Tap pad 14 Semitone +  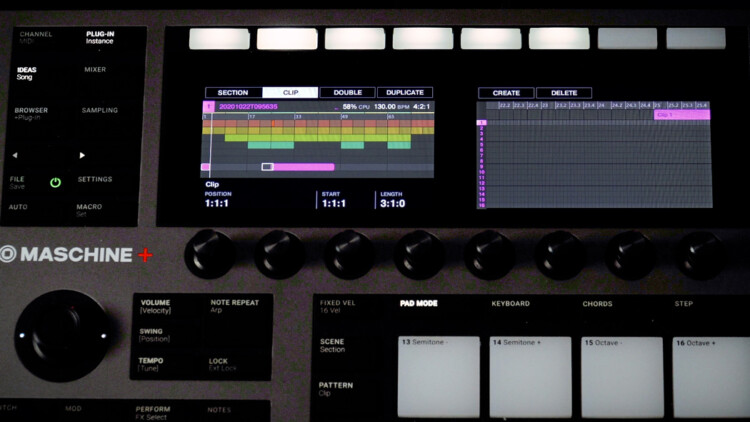pyautogui.click(x=530, y=377)
